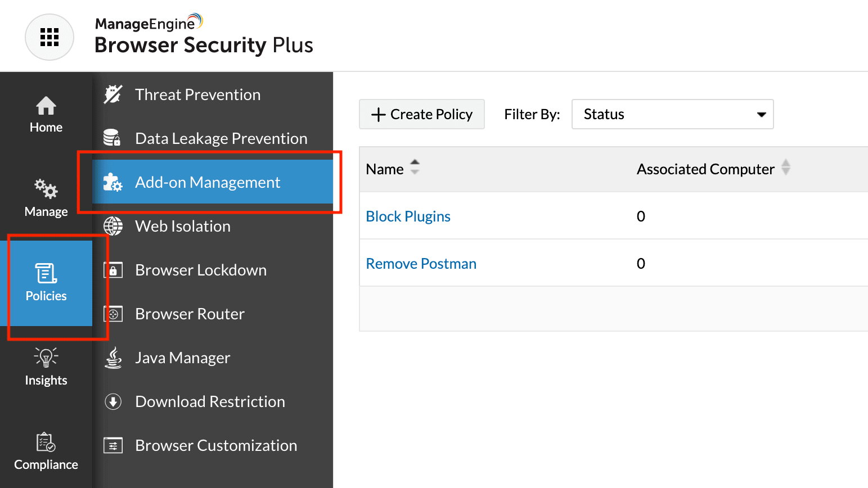Screen dimensions: 868x488
Task: Open the Block Plugins policy link
Action: [408, 216]
